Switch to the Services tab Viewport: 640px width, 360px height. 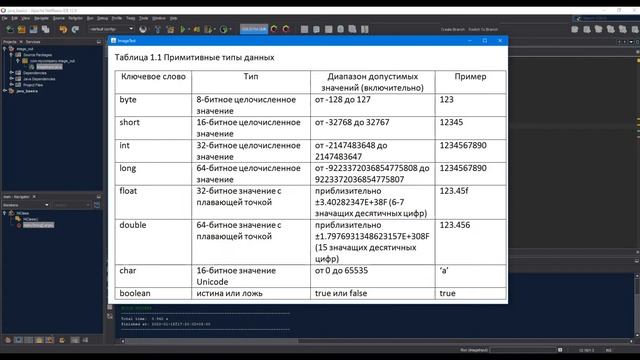tap(33, 42)
